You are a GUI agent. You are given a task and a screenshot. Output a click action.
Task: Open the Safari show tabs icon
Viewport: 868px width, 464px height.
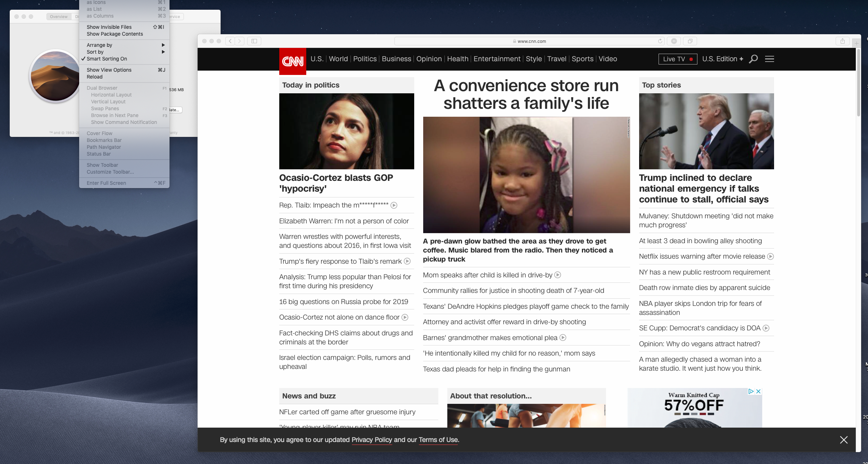(690, 41)
